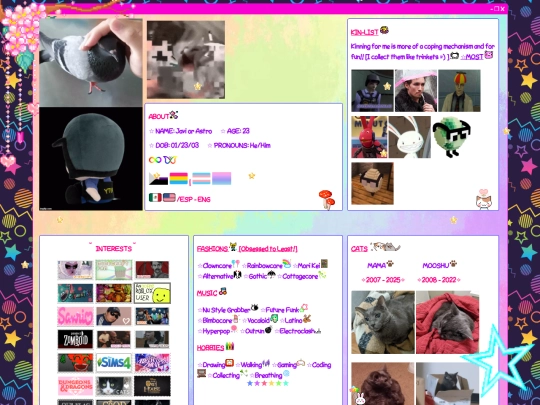The width and height of the screenshot is (540, 405).
Task: Click the icon after Mori Kei
Action: pos(324,264)
